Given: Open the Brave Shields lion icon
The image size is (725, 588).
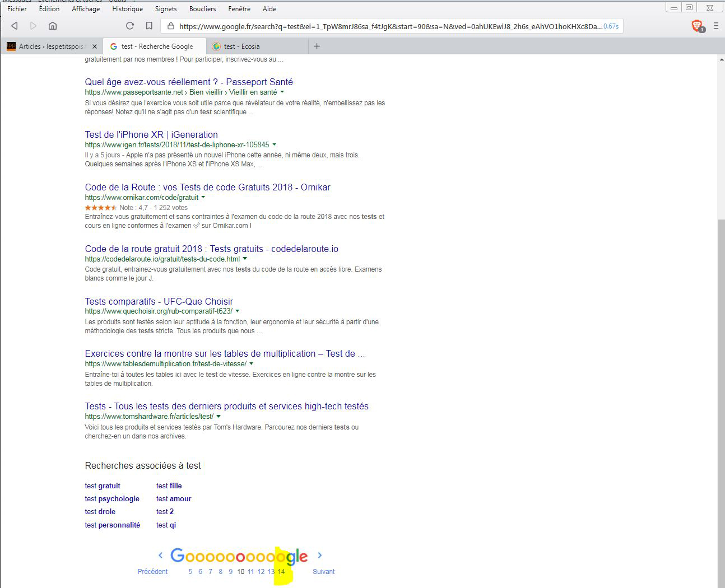Looking at the screenshot, I should coord(697,26).
